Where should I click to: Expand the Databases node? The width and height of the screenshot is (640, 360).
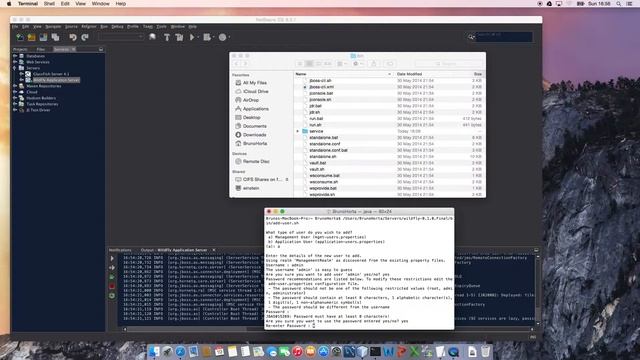[15, 56]
